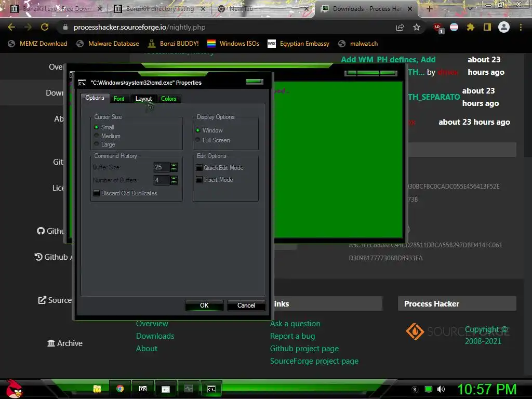This screenshot has width=532, height=399.
Task: Decrease the Buffer Size spinner
Action: coord(174,169)
